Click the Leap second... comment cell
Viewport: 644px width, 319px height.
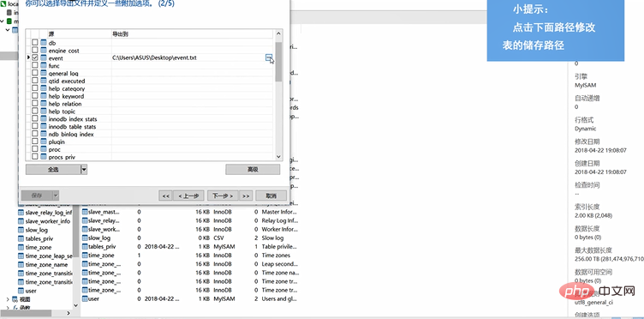click(x=279, y=264)
